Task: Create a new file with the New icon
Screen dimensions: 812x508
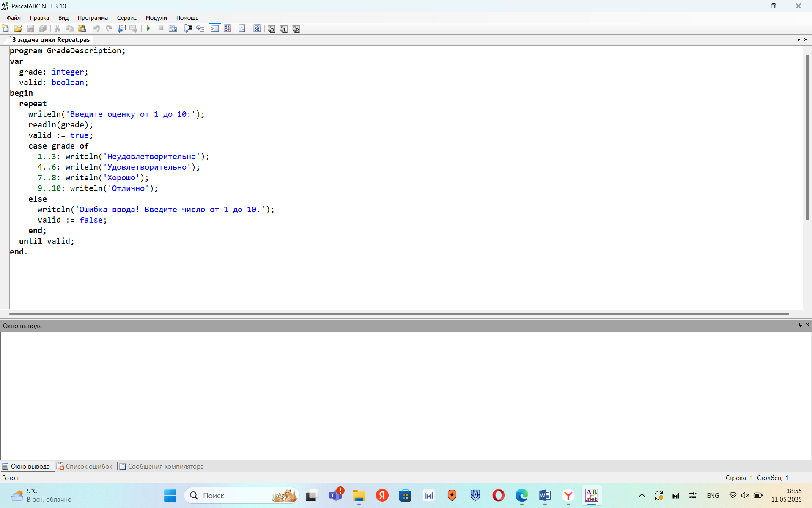Action: point(5,28)
